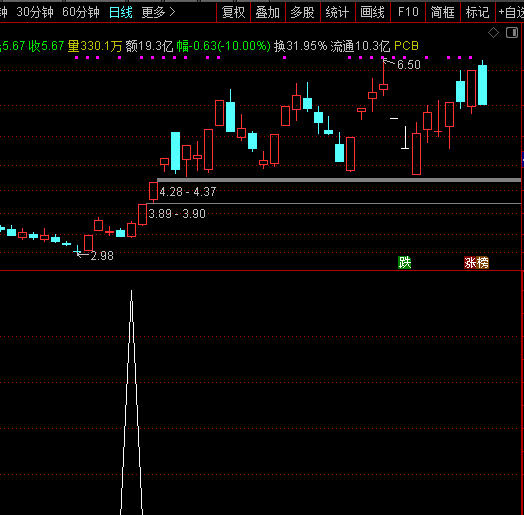Click the 幅-0.63(-10.00%) change value
This screenshot has height=515, width=524.
pyautogui.click(x=224, y=46)
